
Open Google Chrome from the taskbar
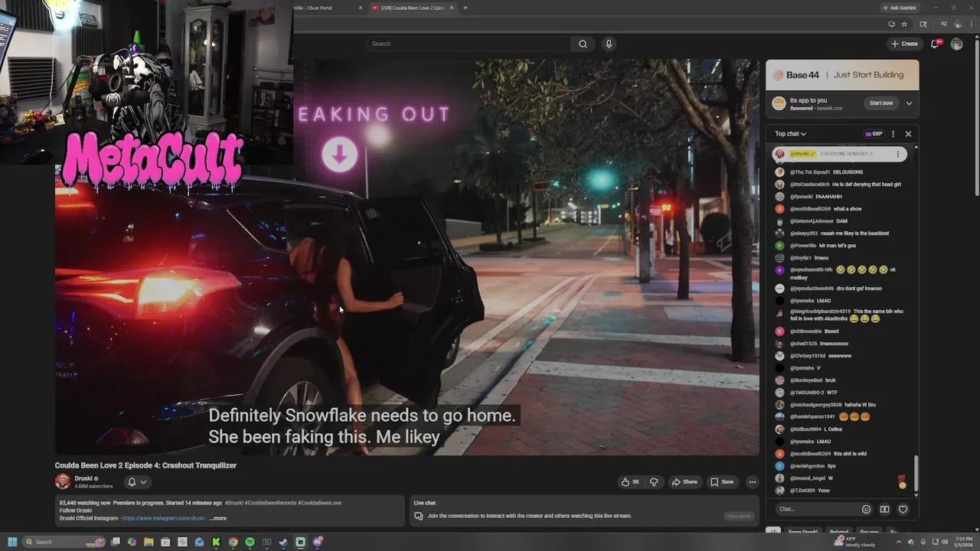pos(233,542)
